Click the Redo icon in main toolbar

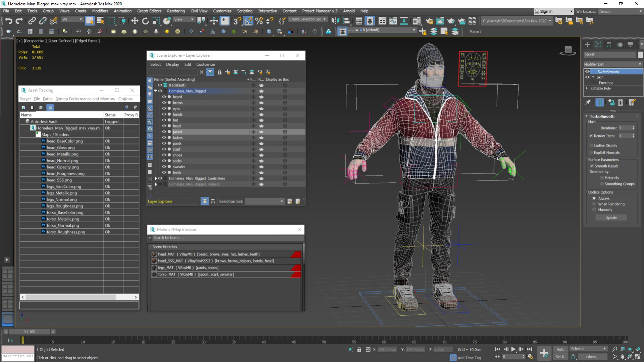(x=19, y=21)
